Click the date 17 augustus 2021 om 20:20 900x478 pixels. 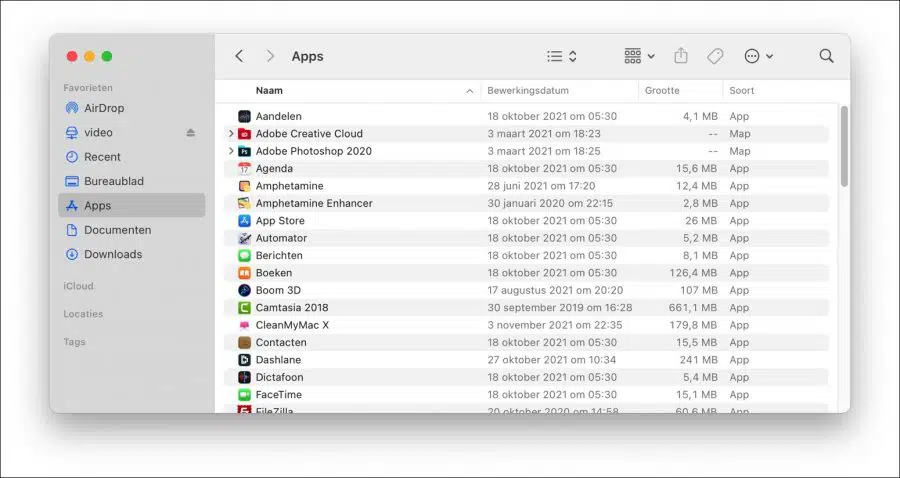pyautogui.click(x=555, y=290)
